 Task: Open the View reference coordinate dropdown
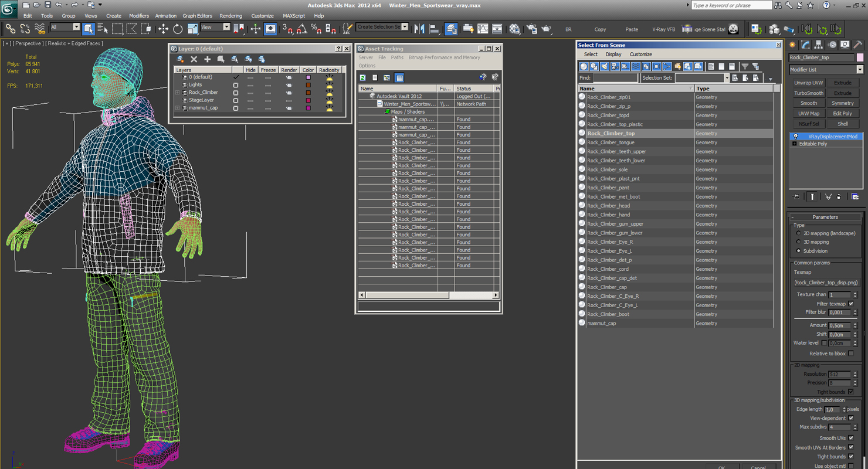tap(226, 27)
